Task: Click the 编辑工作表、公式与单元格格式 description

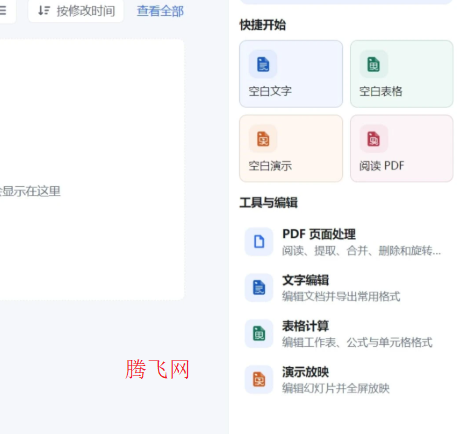Action: [357, 342]
